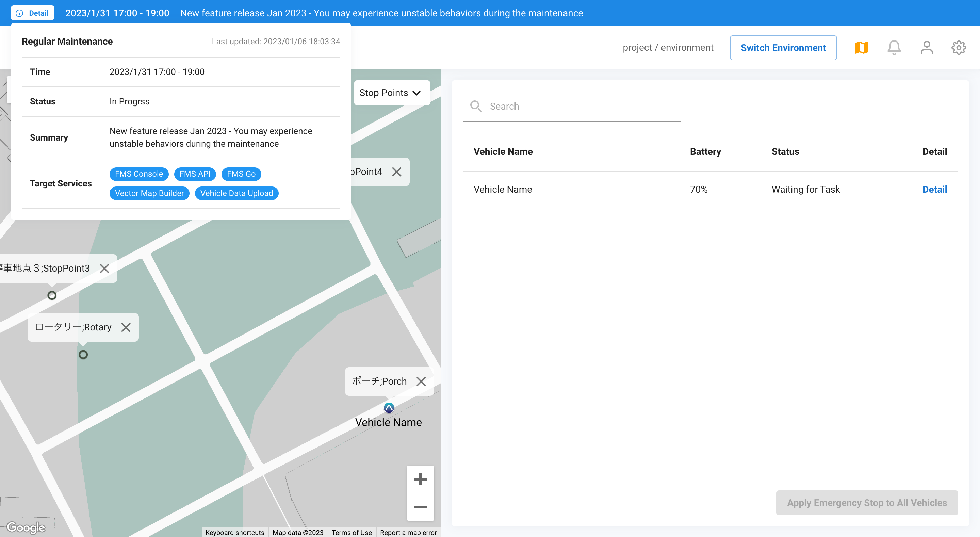980x537 pixels.
Task: Open Detail for the Vehicle Name row
Action: 934,189
